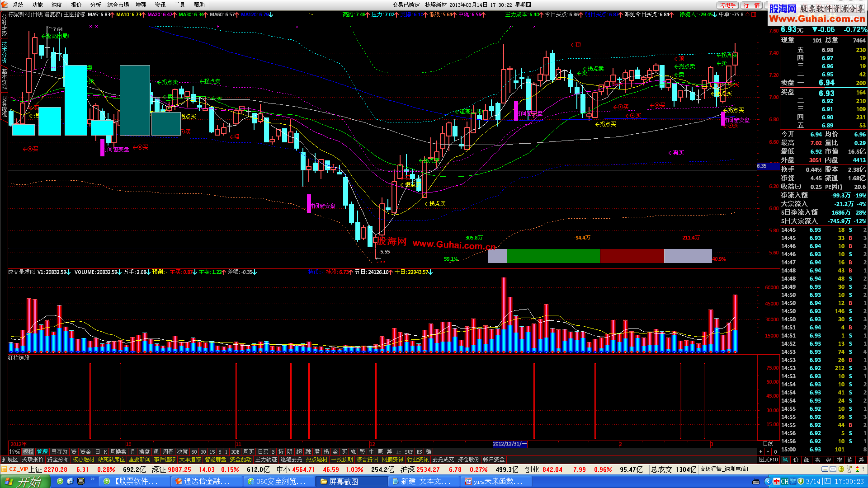Switch to 基本资料 side tab
The image size is (868, 488).
pos(4,79)
